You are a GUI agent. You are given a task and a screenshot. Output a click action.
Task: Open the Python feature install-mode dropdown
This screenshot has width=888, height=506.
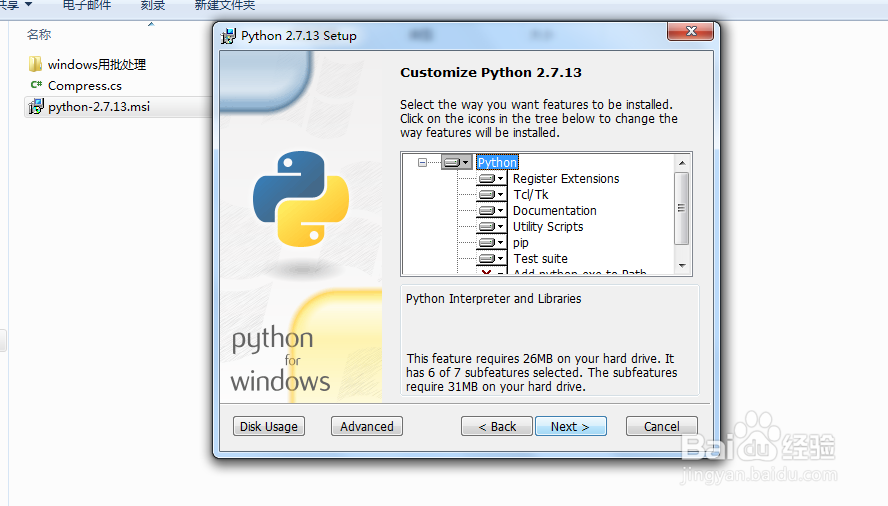click(x=456, y=163)
